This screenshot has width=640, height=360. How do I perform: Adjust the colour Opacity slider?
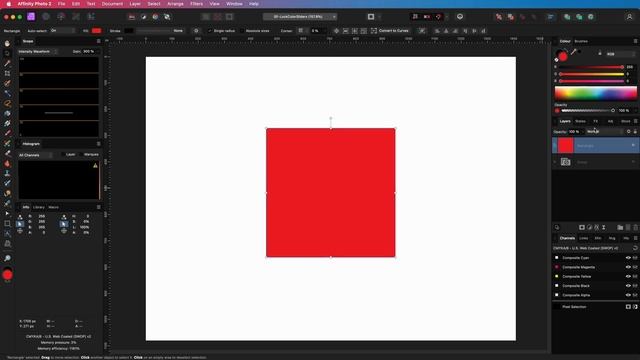tap(587, 111)
